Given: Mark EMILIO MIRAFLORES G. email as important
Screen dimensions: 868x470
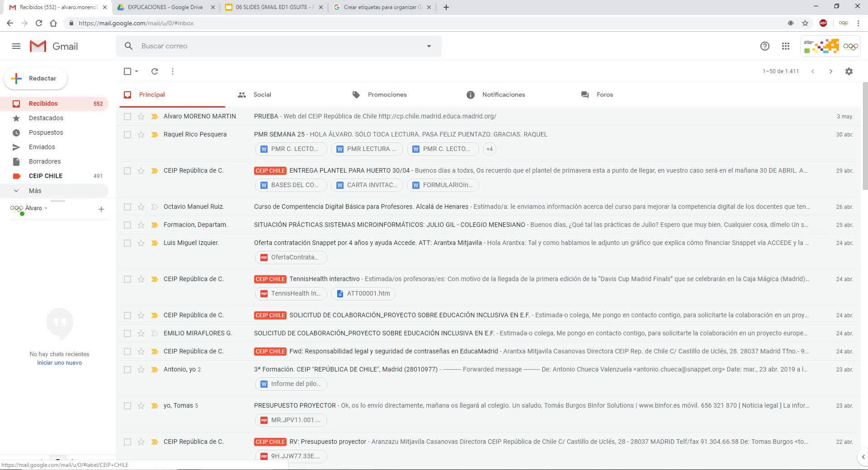Looking at the screenshot, I should 154,334.
